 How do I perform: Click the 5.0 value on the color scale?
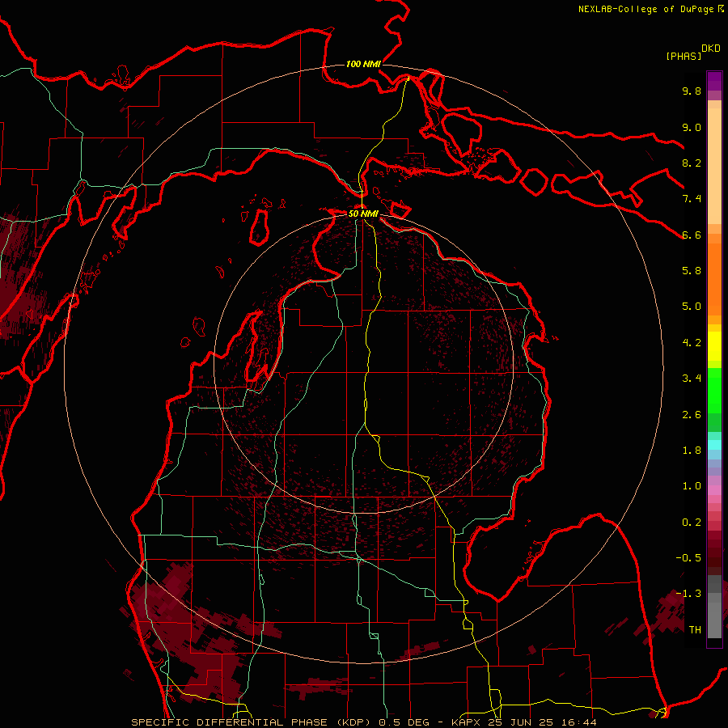[692, 307]
